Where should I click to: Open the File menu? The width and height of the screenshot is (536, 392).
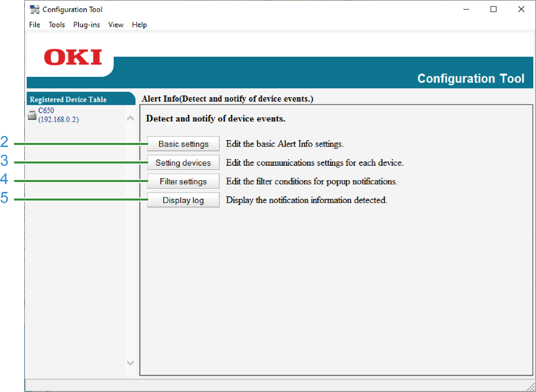coord(35,25)
